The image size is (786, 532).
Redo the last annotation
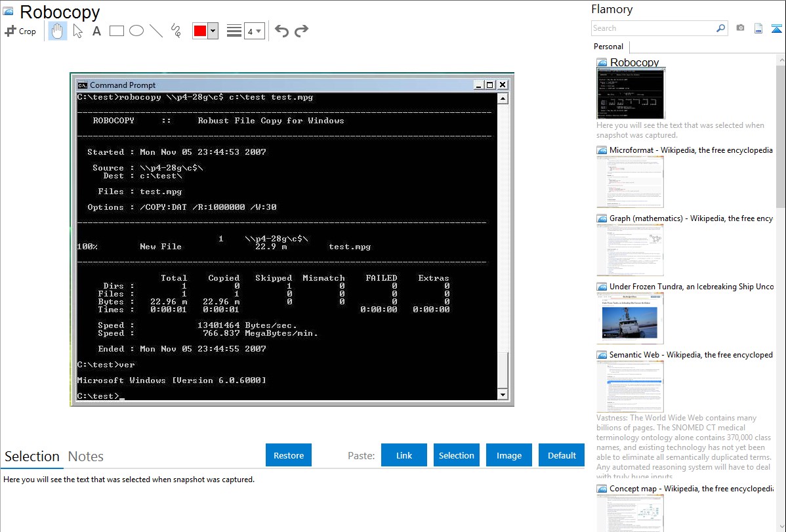302,31
